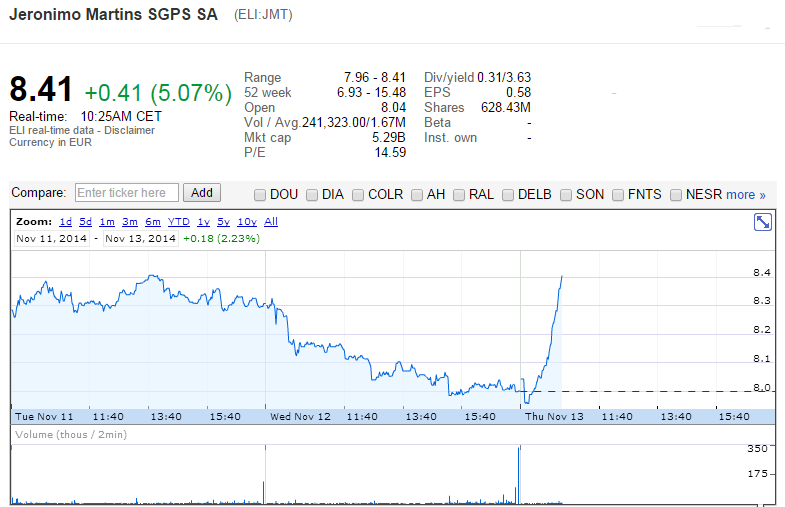Select the Tue Nov 11 timeline label
Image resolution: width=785 pixels, height=507 pixels.
pos(44,416)
